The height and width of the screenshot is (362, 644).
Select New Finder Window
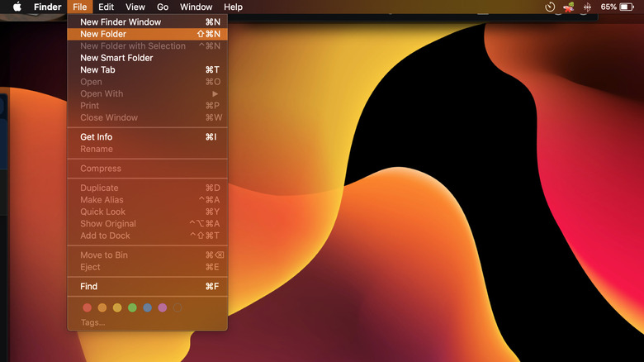(121, 21)
